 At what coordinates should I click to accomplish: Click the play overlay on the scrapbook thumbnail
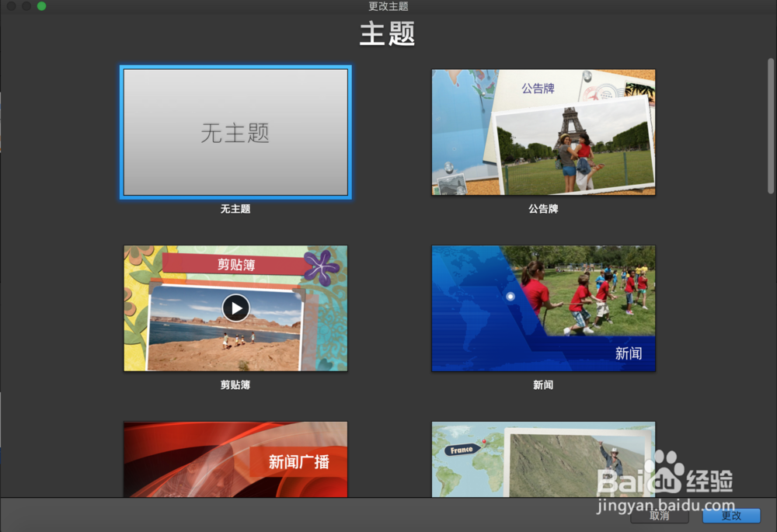pyautogui.click(x=235, y=308)
